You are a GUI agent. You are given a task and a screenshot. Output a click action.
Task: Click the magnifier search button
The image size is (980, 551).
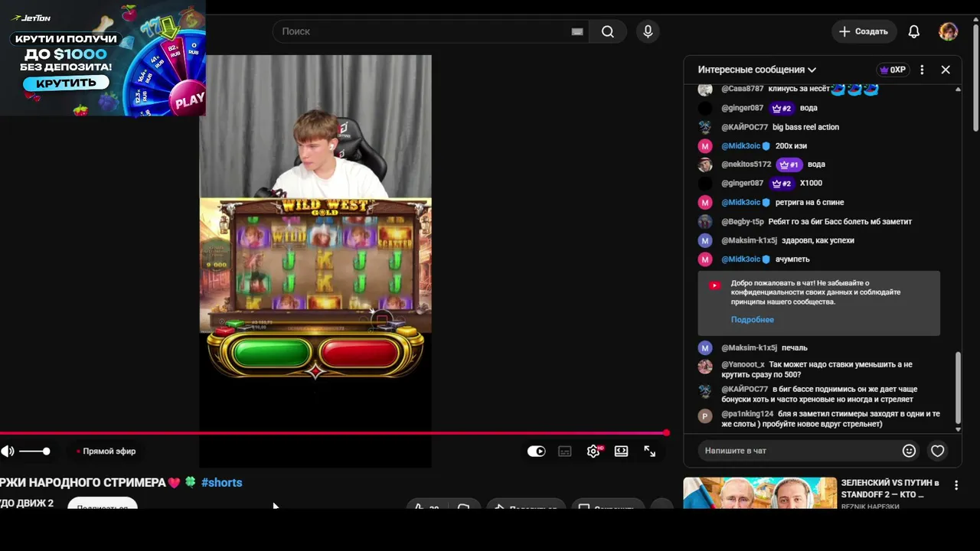[x=608, y=31]
